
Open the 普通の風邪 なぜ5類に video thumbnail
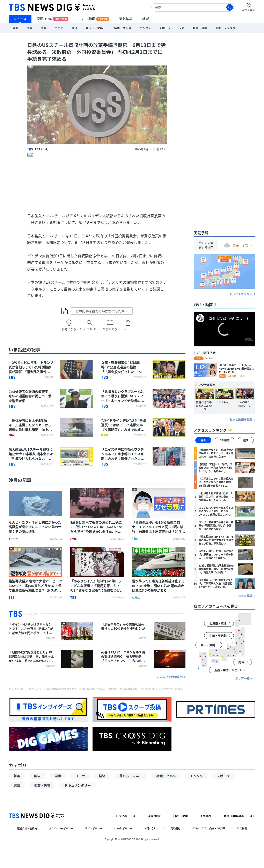click(x=158, y=503)
